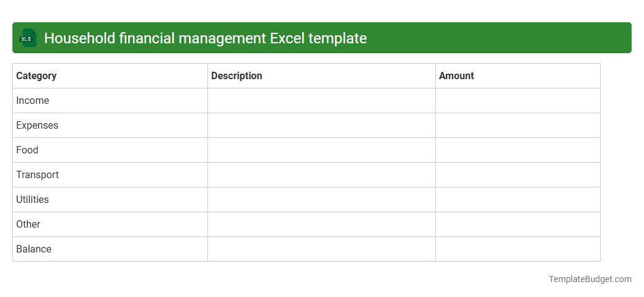Select the Description cell in the Food row
644x297 pixels.
[x=321, y=150]
